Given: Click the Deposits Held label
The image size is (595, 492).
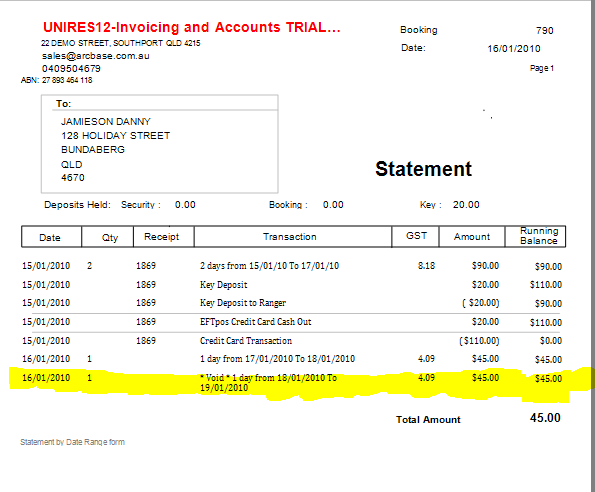Looking at the screenshot, I should point(77,205).
